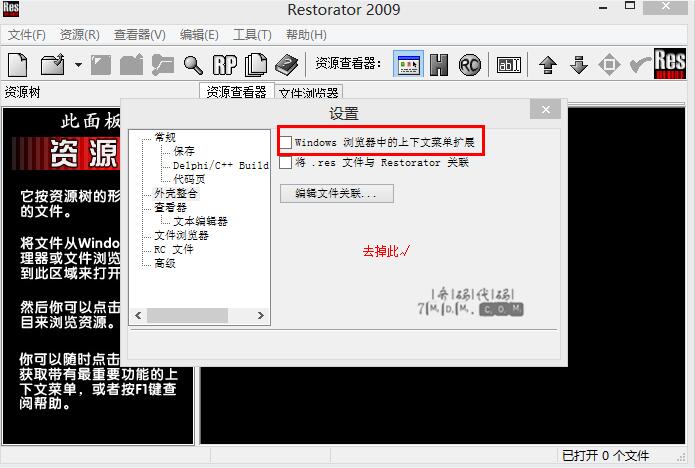Open the 查看器(V) menu
The image size is (695, 468).
pos(140,35)
